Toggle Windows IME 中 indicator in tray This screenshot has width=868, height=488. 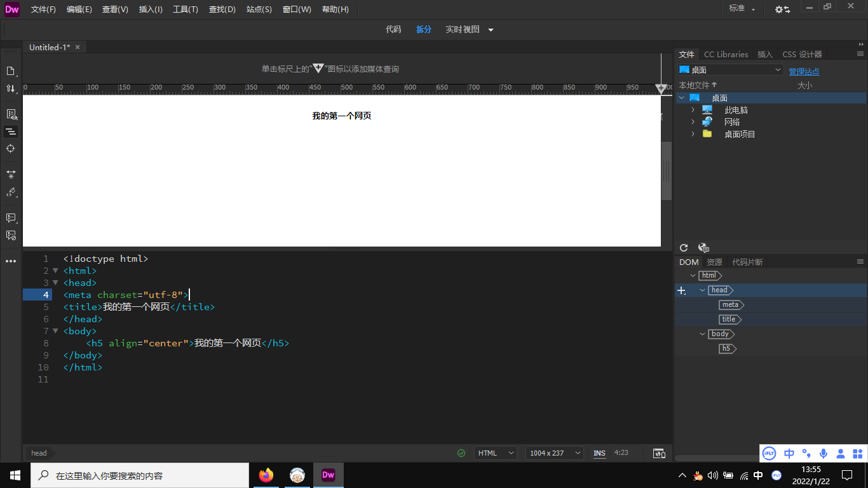758,475
